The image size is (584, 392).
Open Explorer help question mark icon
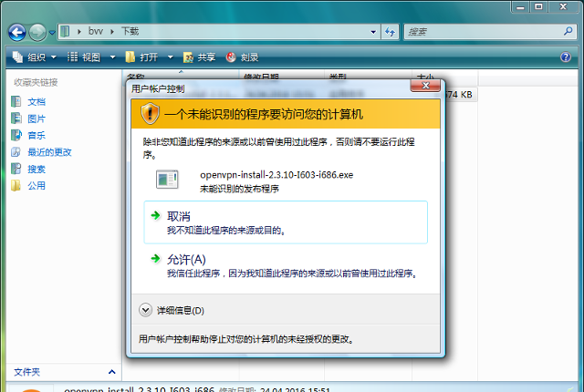pos(566,57)
